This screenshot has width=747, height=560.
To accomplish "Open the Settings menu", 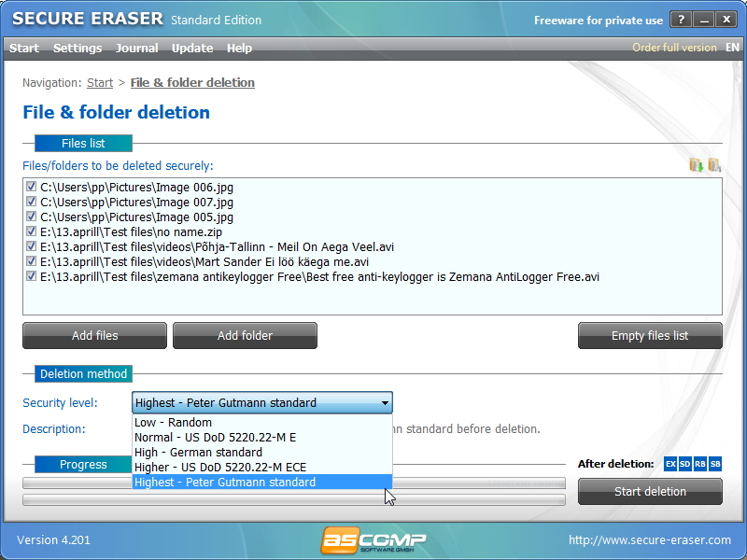I will coord(78,49).
